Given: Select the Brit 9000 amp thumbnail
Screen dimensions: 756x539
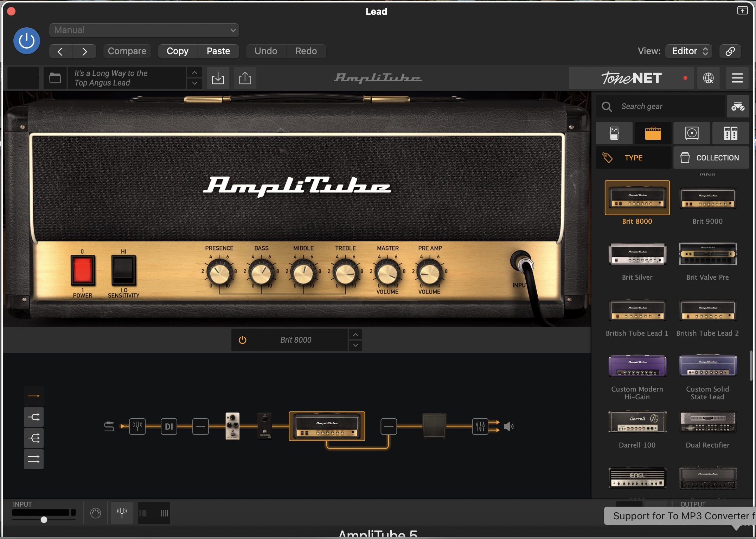Looking at the screenshot, I should coord(707,198).
